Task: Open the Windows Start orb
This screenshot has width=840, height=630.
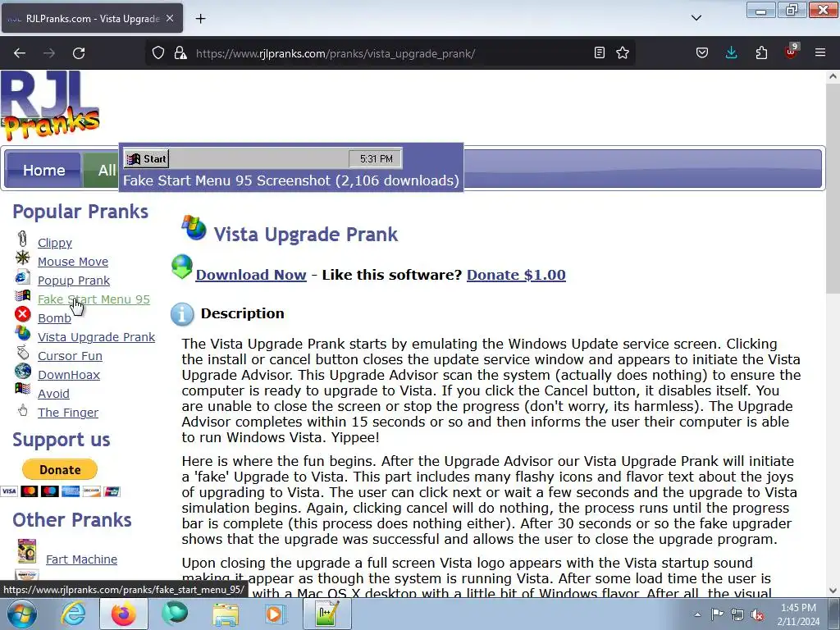Action: 21,614
